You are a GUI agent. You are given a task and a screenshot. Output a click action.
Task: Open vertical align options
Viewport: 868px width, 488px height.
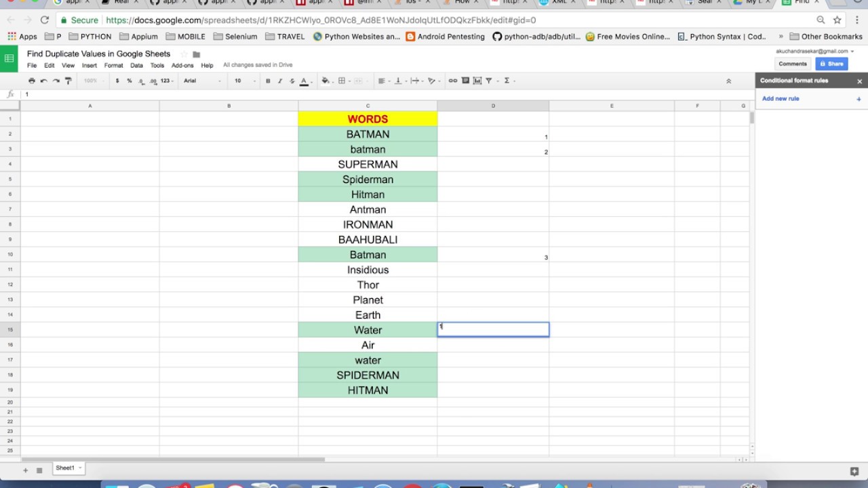click(399, 81)
